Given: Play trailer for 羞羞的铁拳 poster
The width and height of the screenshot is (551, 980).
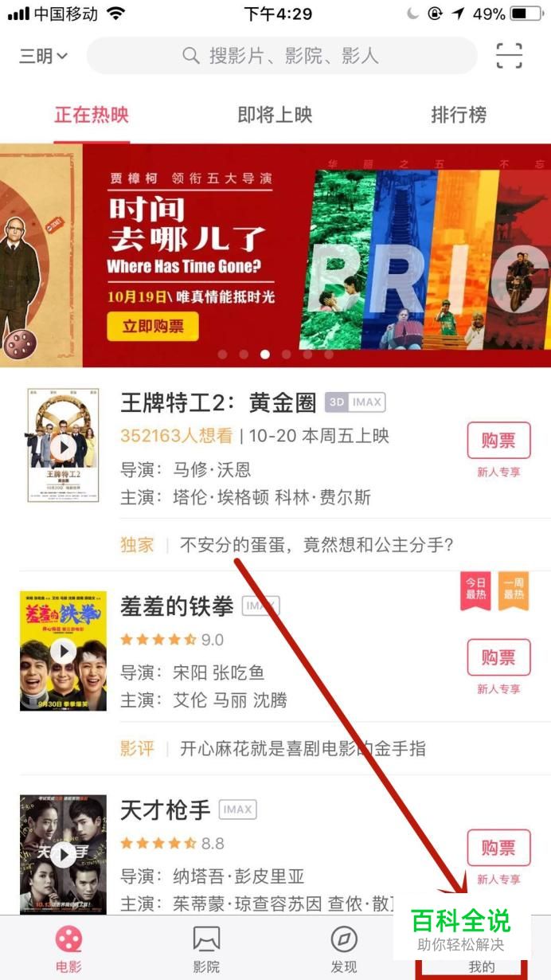Looking at the screenshot, I should click(x=64, y=652).
